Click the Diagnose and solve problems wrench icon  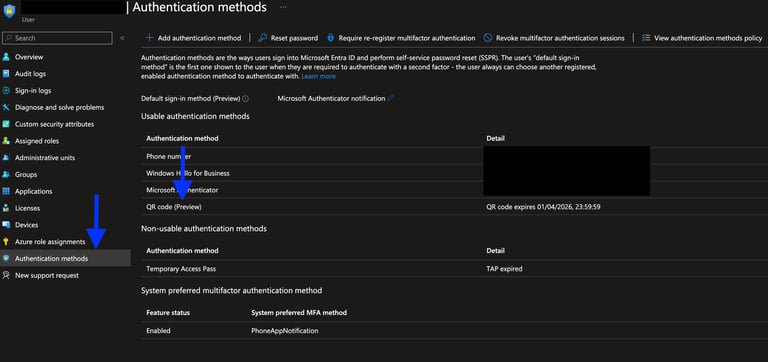[x=6, y=107]
